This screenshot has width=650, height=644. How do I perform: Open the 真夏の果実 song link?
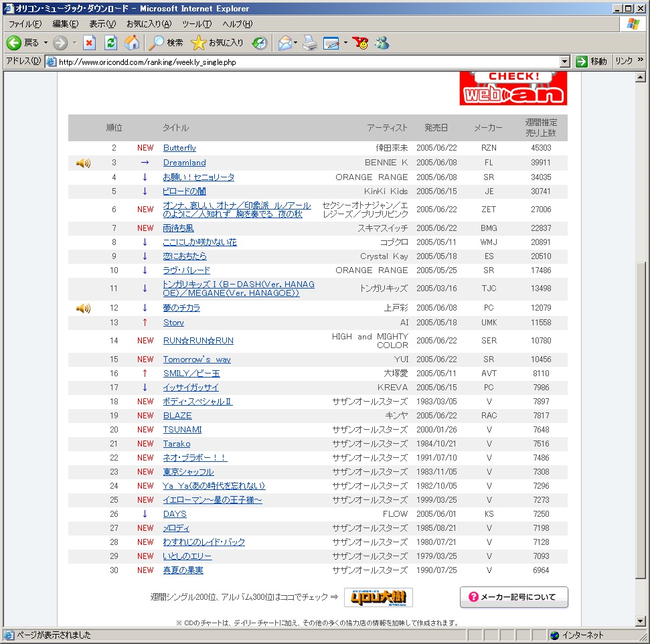pos(183,570)
